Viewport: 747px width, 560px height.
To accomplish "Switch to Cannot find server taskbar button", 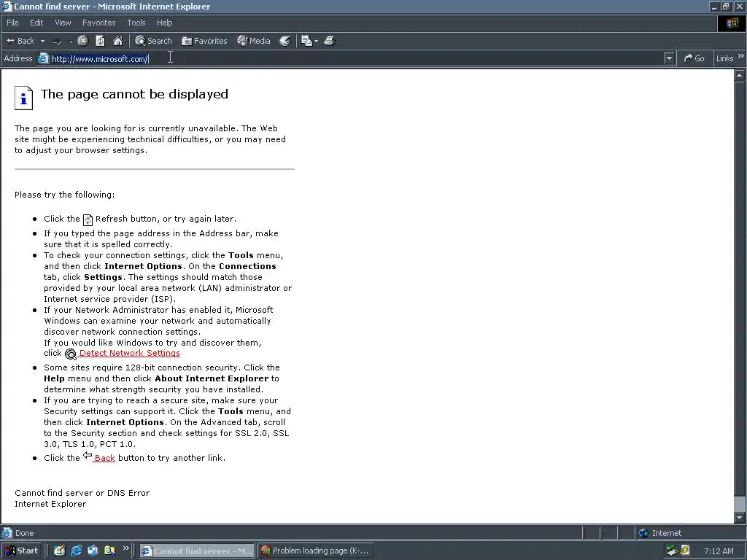I will [x=197, y=551].
